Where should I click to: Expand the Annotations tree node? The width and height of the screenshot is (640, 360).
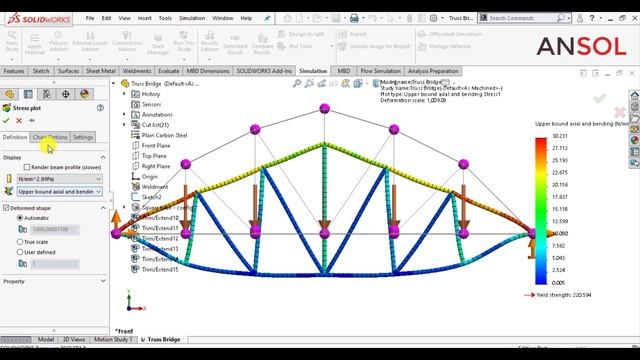click(x=124, y=115)
